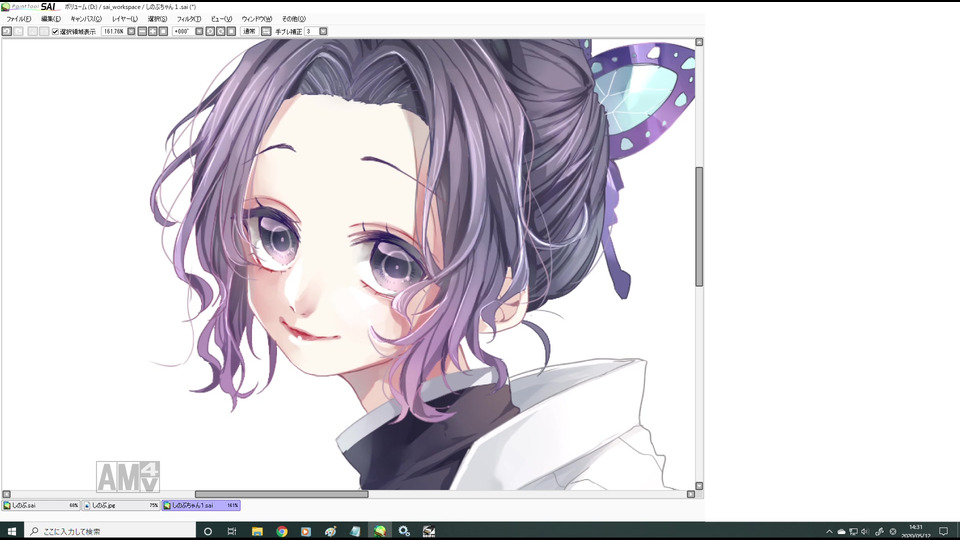Toggle the 選択領域表示 checkbox
Screen dimensions: 960x540
(55, 31)
